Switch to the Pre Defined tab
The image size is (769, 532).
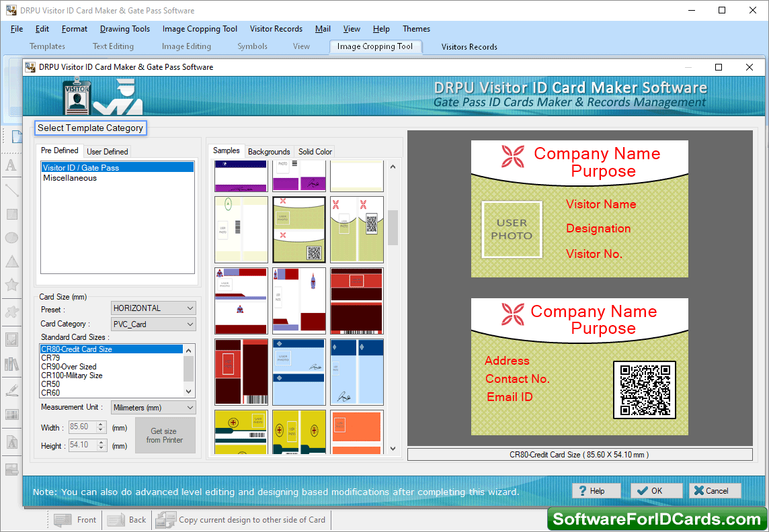point(59,151)
